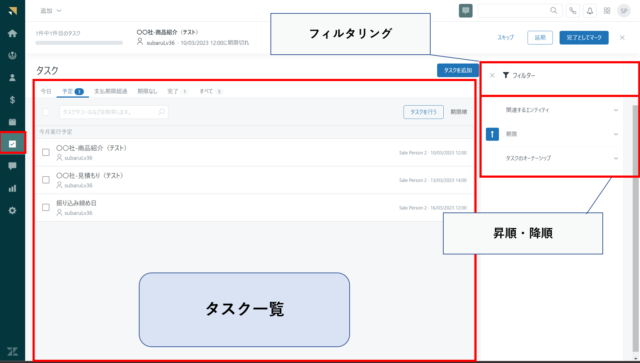This screenshot has width=640, height=363.
Task: Switch to the 予定 tab
Action: tap(73, 91)
